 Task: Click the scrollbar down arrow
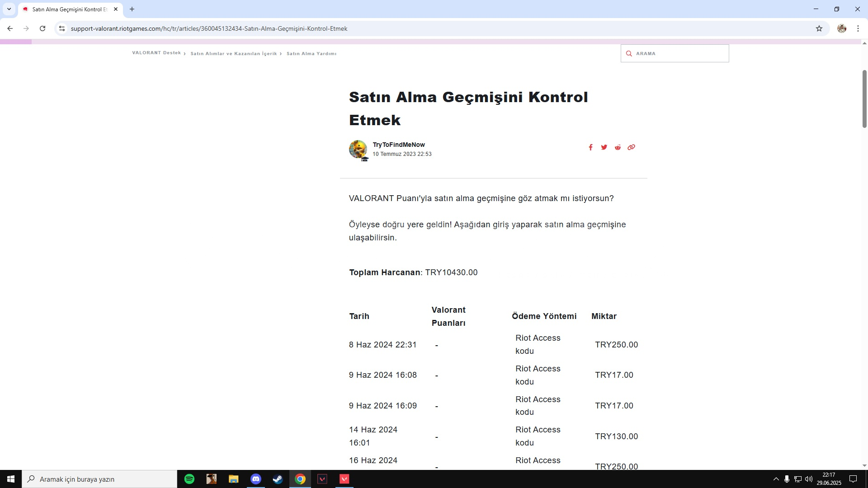(864, 465)
